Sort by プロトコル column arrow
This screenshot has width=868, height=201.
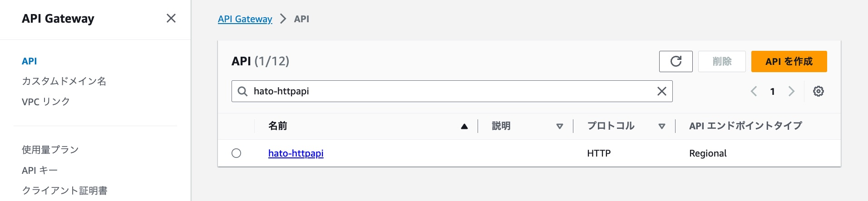(661, 126)
